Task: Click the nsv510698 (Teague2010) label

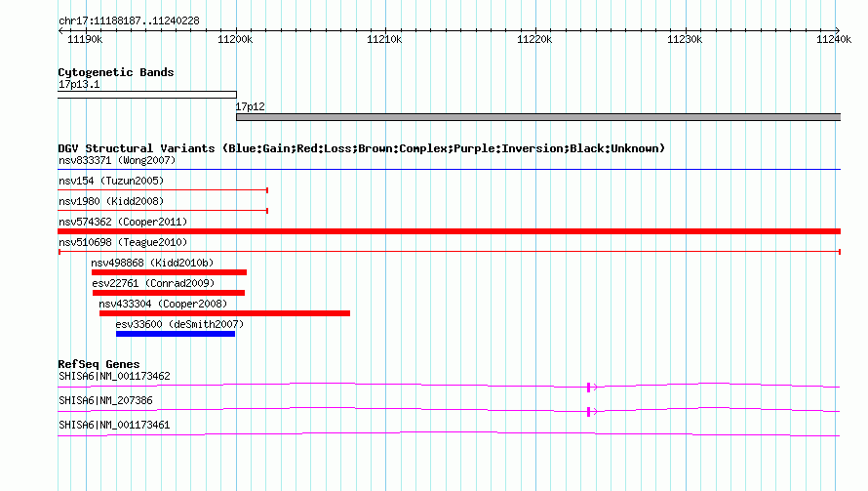Action: pyautogui.click(x=123, y=242)
